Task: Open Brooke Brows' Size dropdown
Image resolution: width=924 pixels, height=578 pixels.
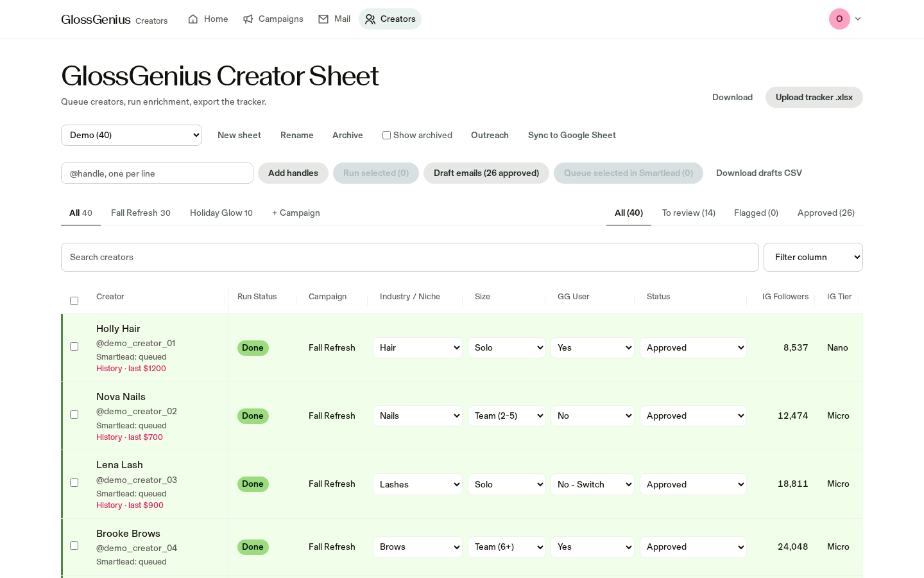Action: click(507, 547)
